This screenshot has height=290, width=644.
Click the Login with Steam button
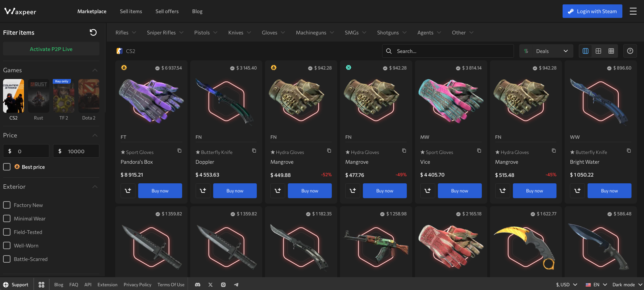tap(592, 11)
